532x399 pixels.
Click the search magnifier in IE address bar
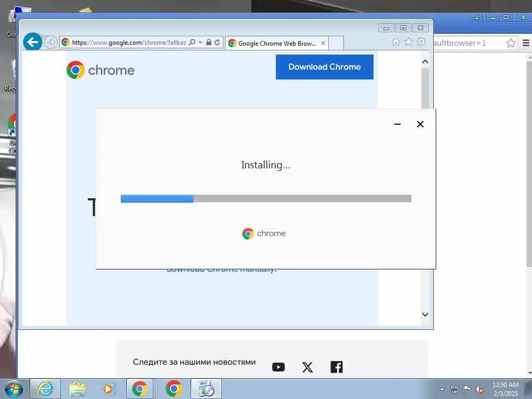[x=192, y=43]
